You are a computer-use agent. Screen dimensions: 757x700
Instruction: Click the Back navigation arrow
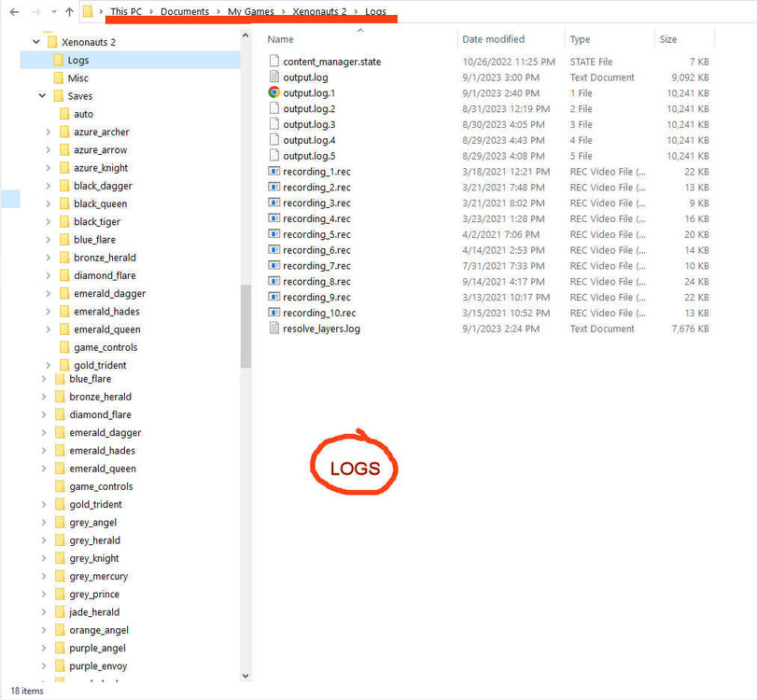click(15, 11)
